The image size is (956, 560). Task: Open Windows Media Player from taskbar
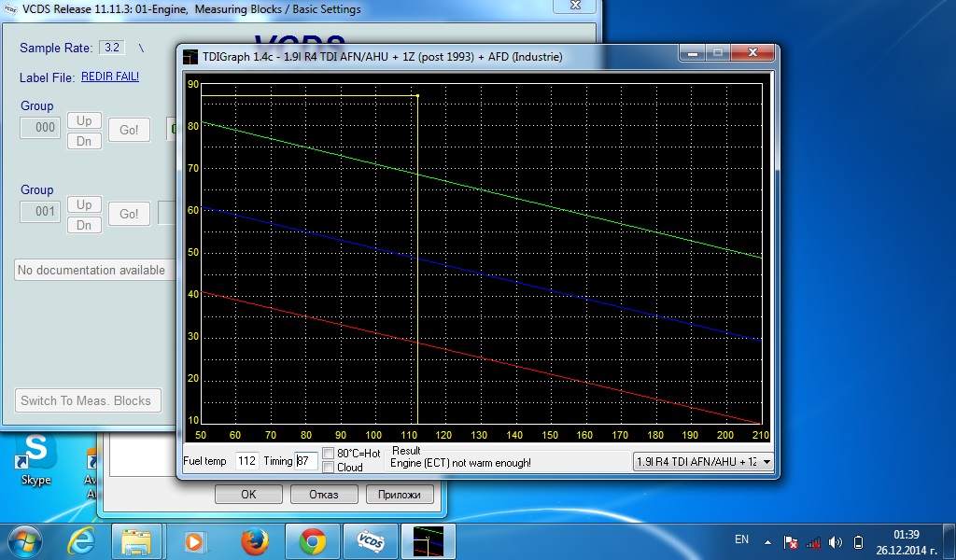[x=194, y=540]
